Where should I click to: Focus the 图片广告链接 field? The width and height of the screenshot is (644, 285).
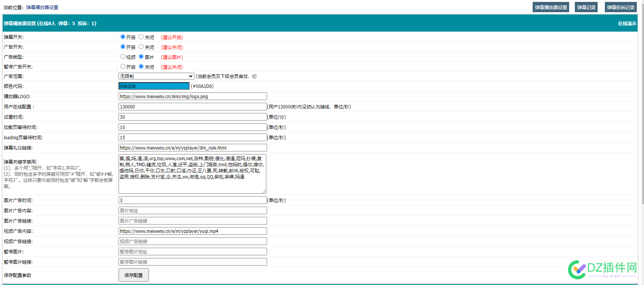point(193,221)
